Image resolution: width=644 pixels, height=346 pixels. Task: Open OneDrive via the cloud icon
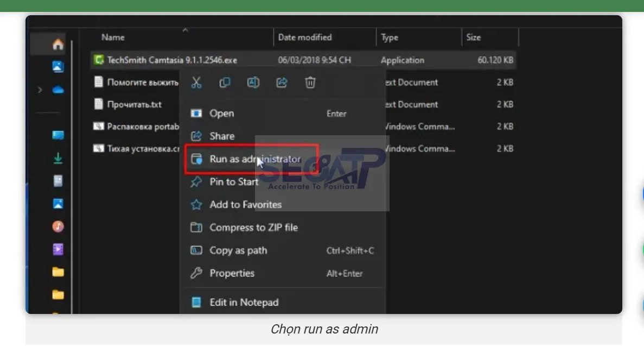click(58, 90)
